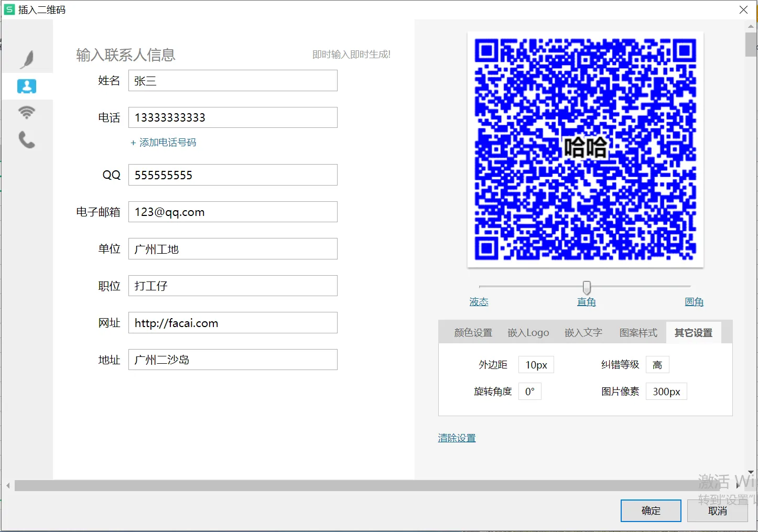Switch to the 图案样式 tab
Viewport: 758px width, 532px height.
638,333
